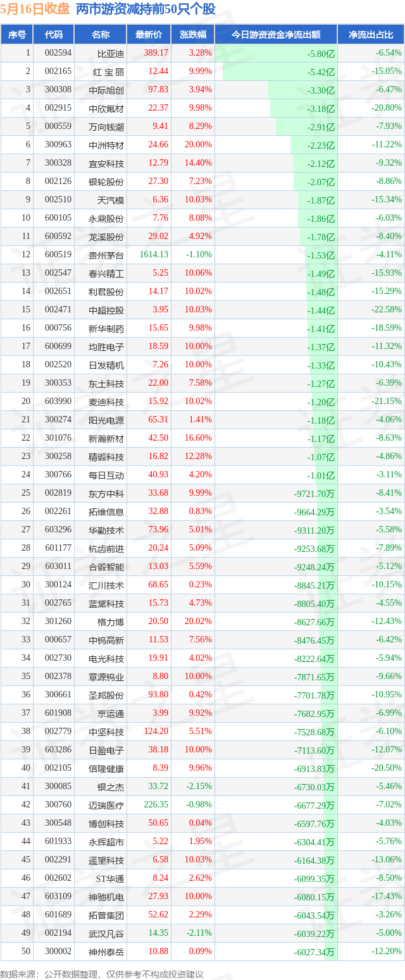Select stock name 新华制药
This screenshot has height=980, width=405.
click(x=106, y=328)
